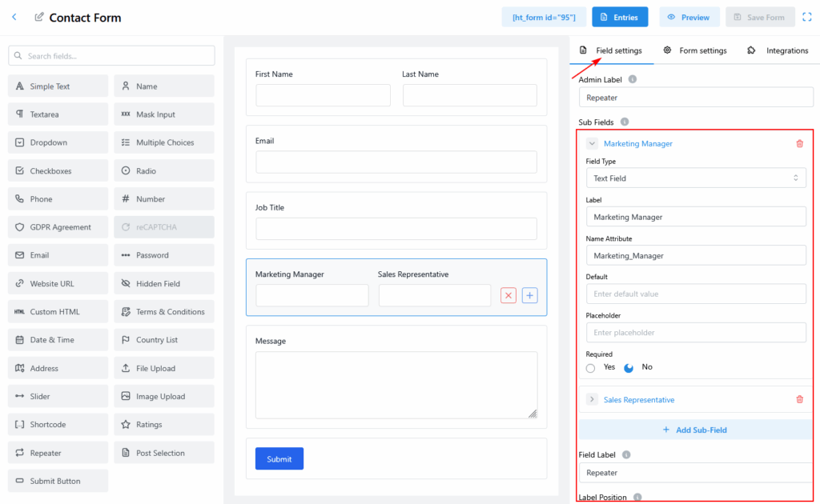Add a Checkboxes field from the field list
The height and width of the screenshot is (504, 820).
click(58, 170)
